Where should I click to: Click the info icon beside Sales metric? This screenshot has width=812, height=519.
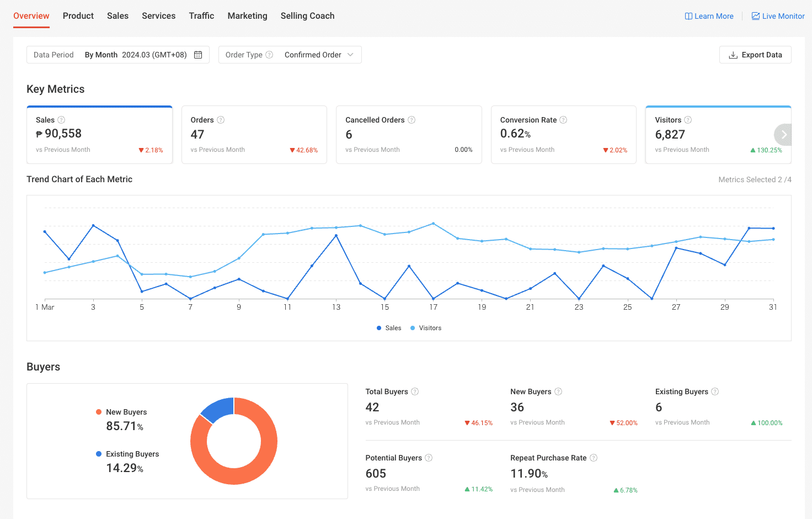pos(62,120)
